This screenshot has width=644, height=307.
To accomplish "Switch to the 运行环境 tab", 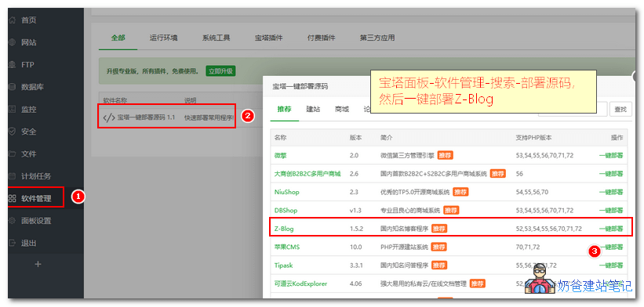I will tap(163, 38).
